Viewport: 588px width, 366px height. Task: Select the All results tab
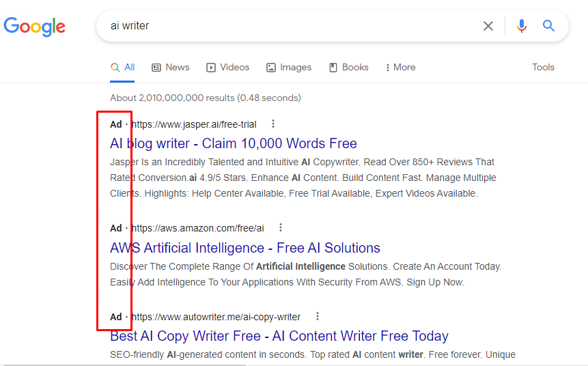[x=123, y=67]
